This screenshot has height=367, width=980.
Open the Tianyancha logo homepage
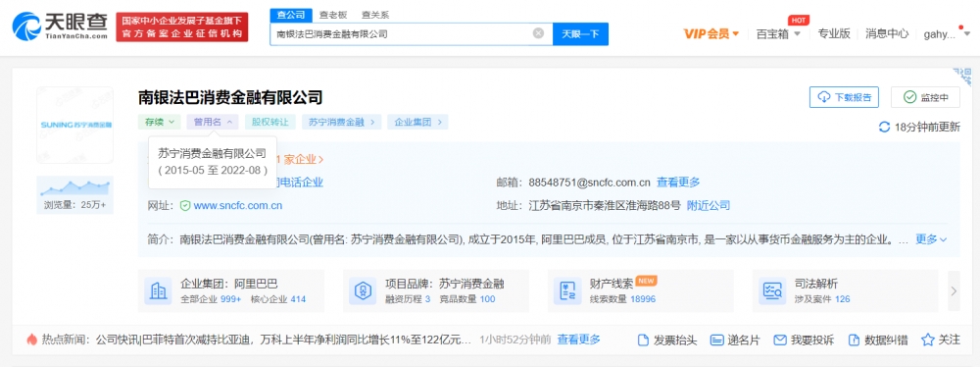[60, 26]
